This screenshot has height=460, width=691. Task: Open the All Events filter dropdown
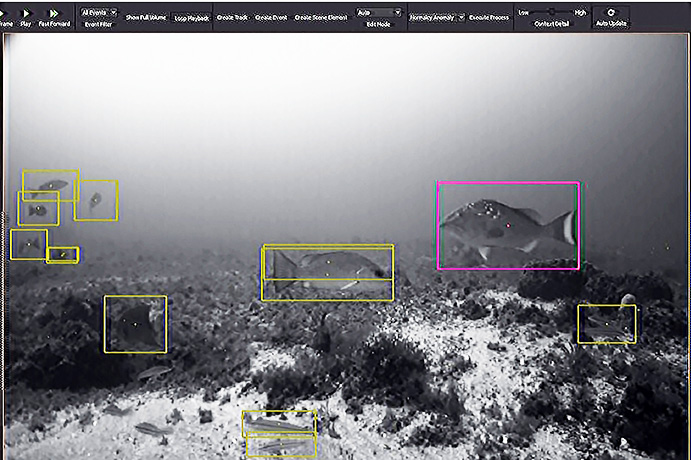coord(99,12)
